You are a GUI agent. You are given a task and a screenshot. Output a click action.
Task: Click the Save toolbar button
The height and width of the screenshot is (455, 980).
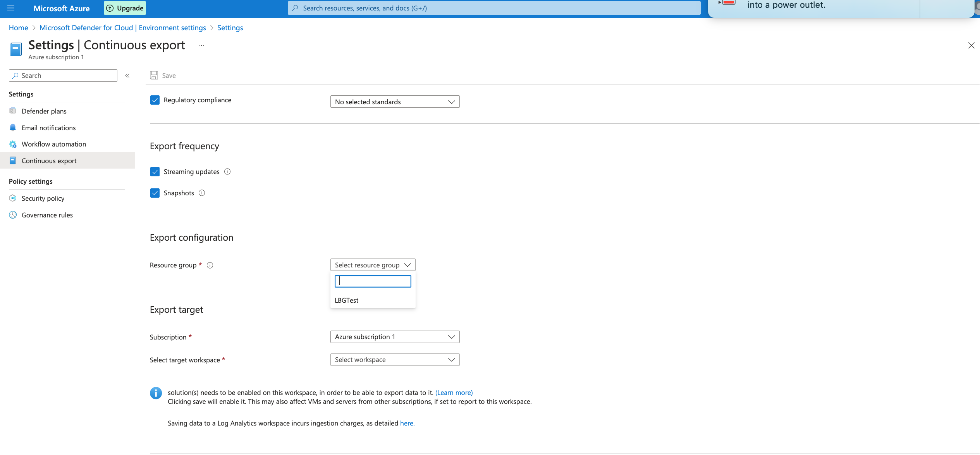tap(163, 76)
